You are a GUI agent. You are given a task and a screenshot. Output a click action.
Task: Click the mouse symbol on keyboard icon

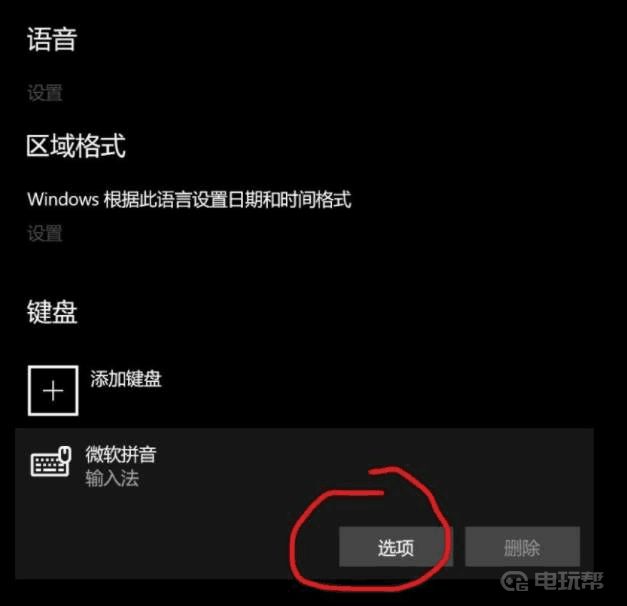pos(66,454)
